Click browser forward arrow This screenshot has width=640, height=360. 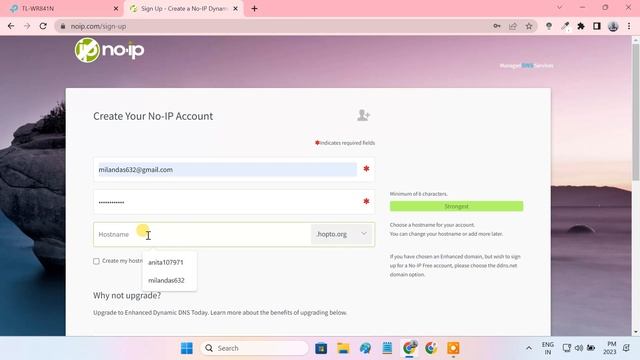click(x=27, y=26)
